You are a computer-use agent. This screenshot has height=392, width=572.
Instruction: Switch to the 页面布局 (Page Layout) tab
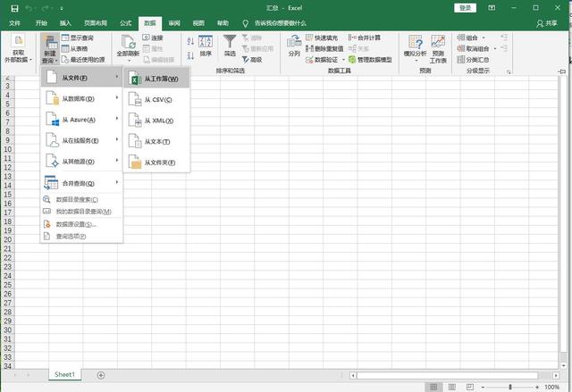point(96,23)
